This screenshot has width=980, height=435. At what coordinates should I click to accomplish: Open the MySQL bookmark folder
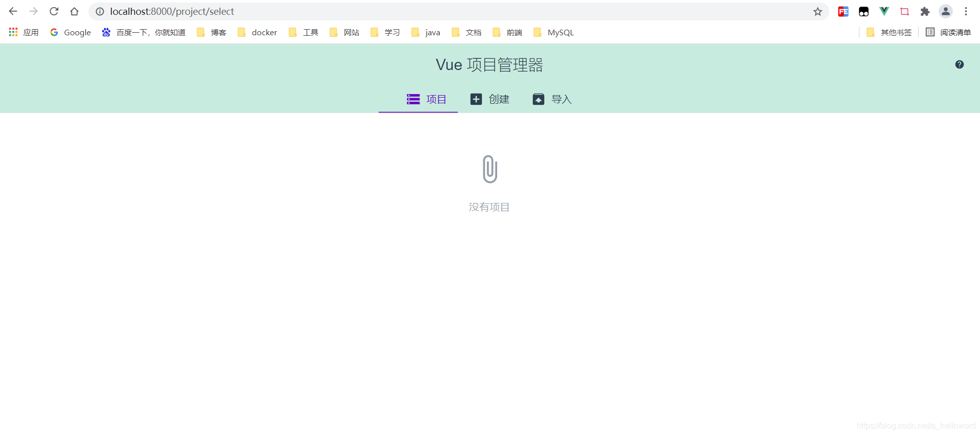pos(554,32)
